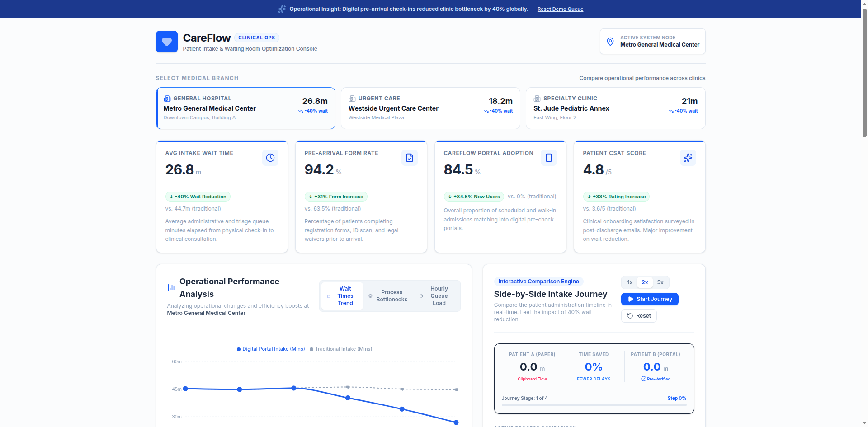Click the trend-down icon under 18.2m
The height and width of the screenshot is (427, 868).
(x=486, y=111)
